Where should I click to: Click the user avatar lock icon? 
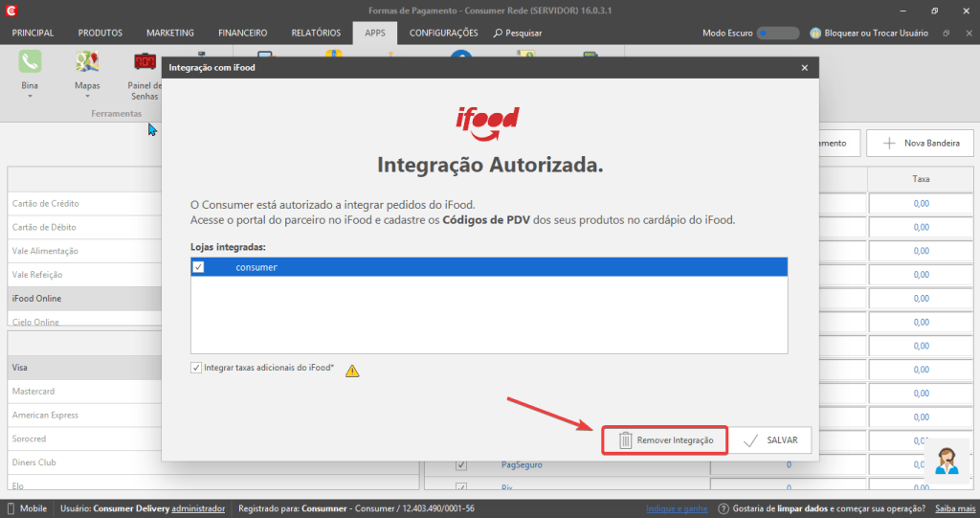[x=815, y=34]
